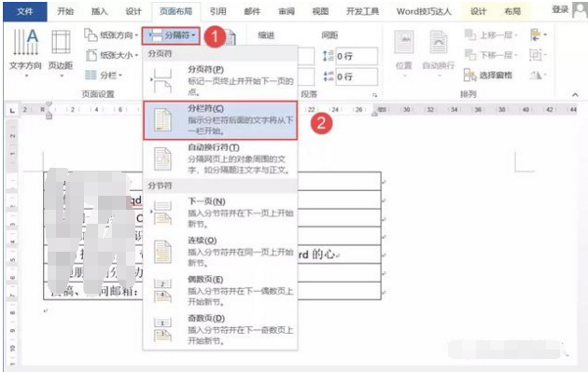Open the 自动换行 wrap text tool
Image resolution: width=588 pixels, height=372 pixels.
(438, 52)
